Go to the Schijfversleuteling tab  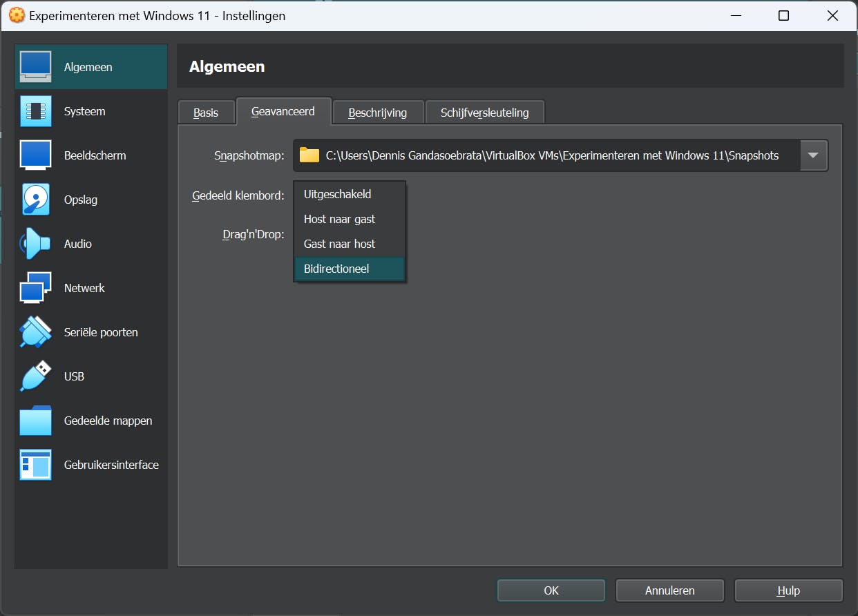pos(484,113)
